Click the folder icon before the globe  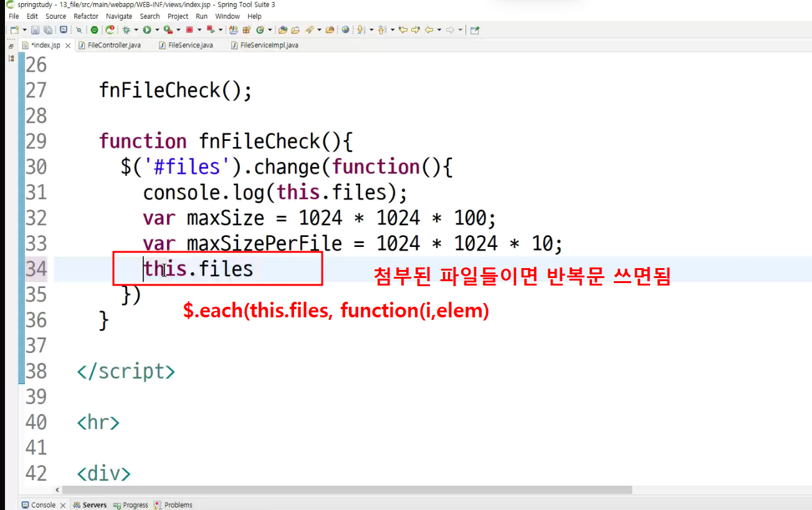330,29
